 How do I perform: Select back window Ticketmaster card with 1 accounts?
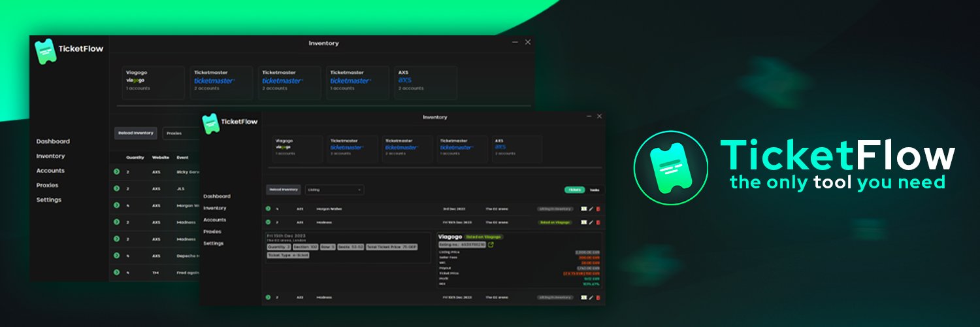click(357, 82)
